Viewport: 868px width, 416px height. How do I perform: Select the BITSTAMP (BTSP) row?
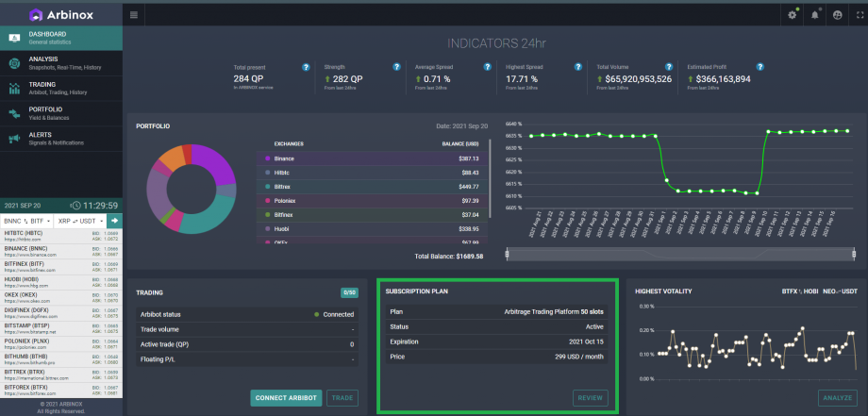pyautogui.click(x=61, y=329)
